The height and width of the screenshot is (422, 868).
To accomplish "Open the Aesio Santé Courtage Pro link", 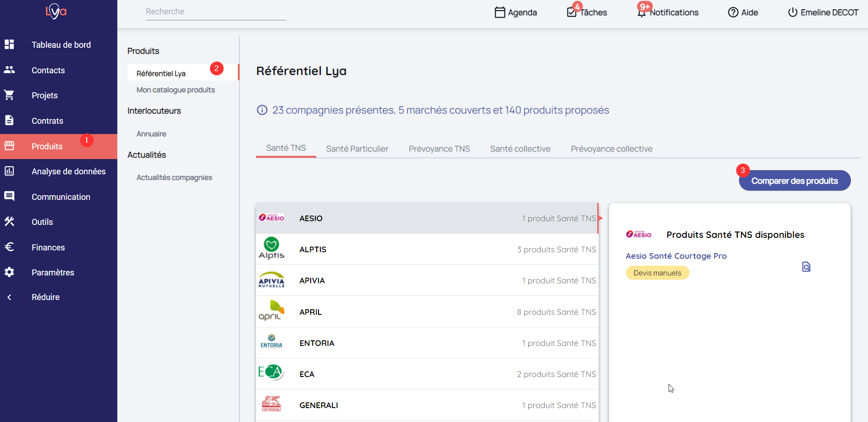I will pyautogui.click(x=676, y=256).
